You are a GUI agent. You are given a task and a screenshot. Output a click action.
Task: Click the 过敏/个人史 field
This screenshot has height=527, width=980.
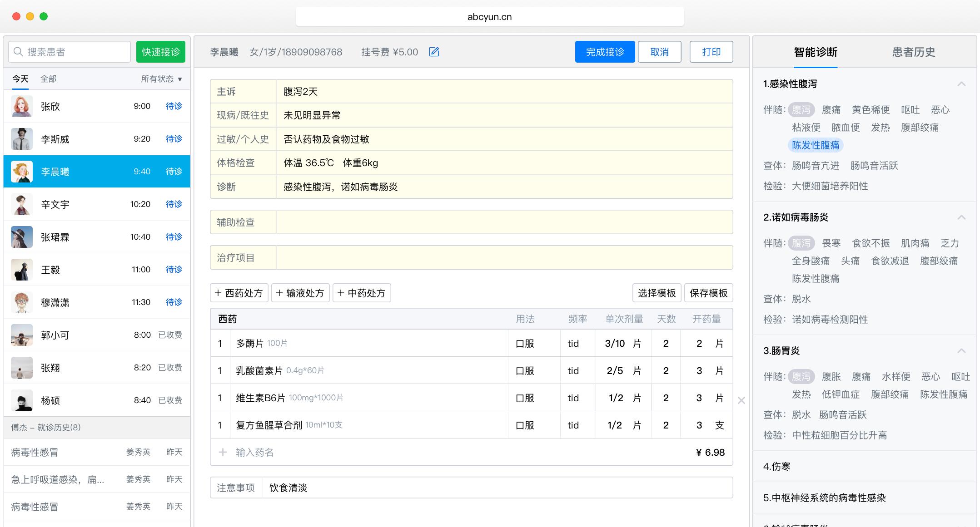504,139
